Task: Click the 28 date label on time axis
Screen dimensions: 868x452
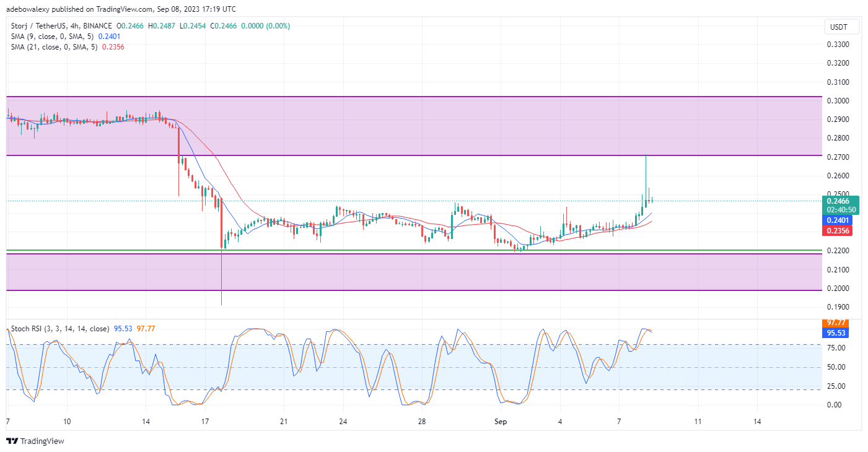Action: click(x=421, y=422)
